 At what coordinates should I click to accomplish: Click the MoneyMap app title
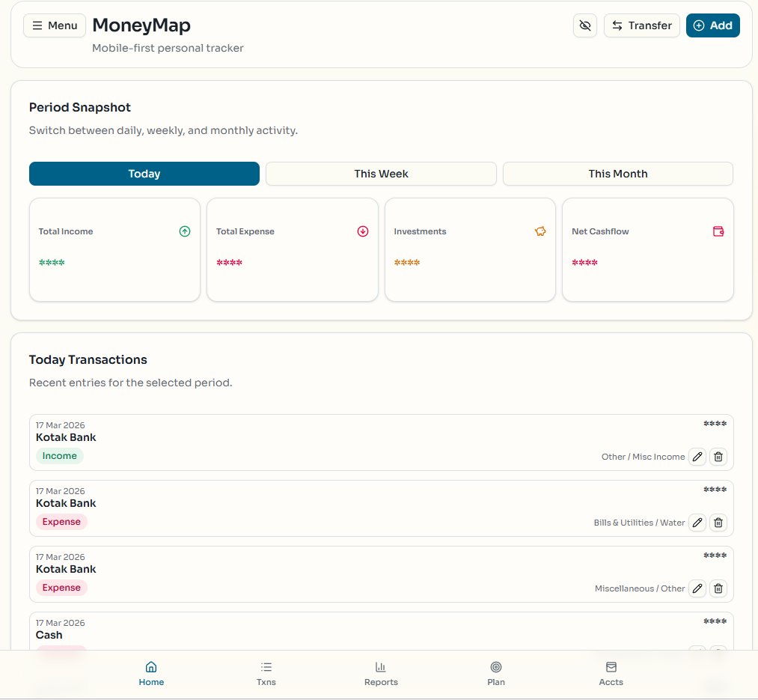141,25
